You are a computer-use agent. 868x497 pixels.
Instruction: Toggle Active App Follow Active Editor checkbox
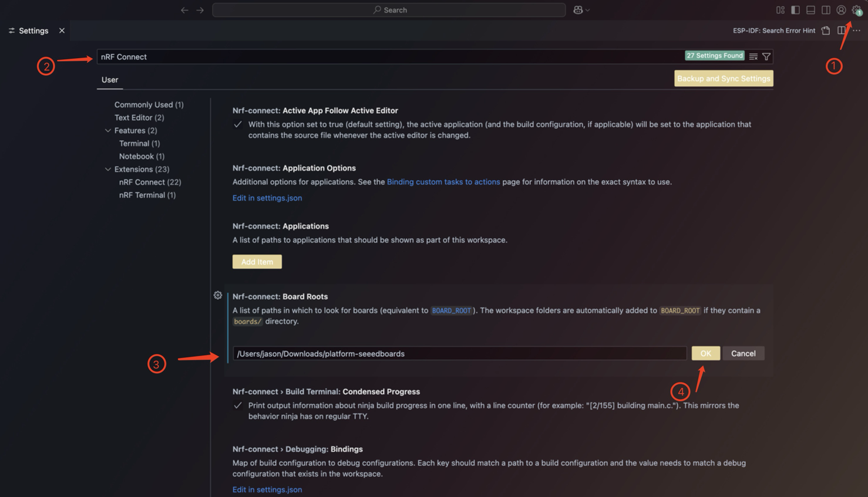click(x=238, y=124)
